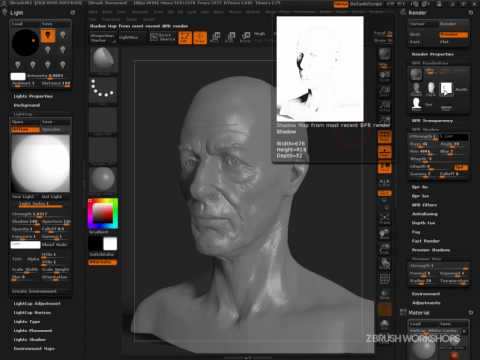Open the brush thumbnail selector
Screen dimensions: 480x360
pos(103,60)
